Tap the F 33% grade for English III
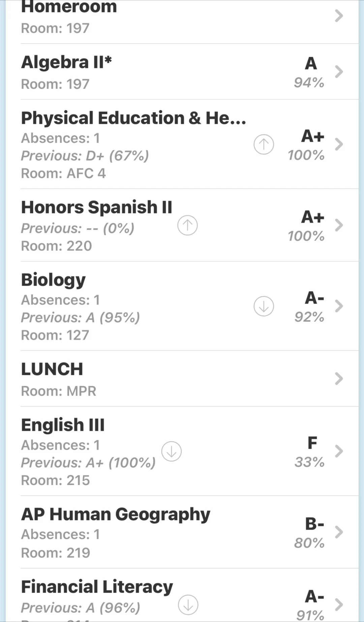Screen dimensions: 364x622 tap(309, 452)
